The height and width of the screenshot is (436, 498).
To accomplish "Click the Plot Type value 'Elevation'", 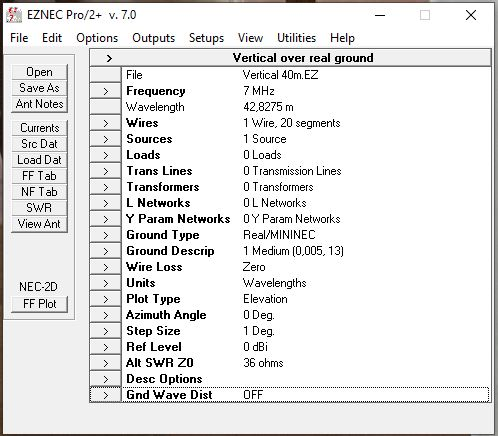I will 265,299.
